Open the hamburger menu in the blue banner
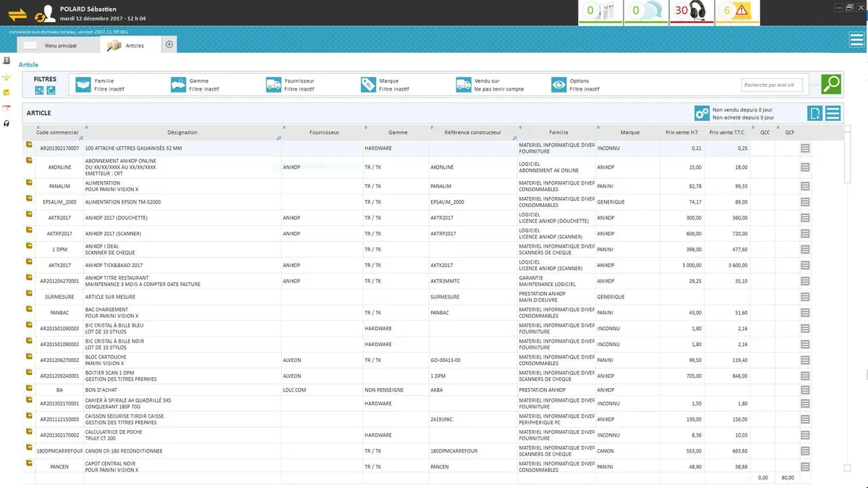868x488 pixels. (857, 40)
